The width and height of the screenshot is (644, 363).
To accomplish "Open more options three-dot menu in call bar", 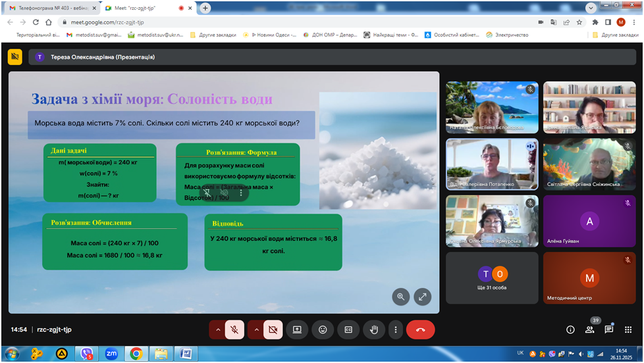I will tap(394, 329).
